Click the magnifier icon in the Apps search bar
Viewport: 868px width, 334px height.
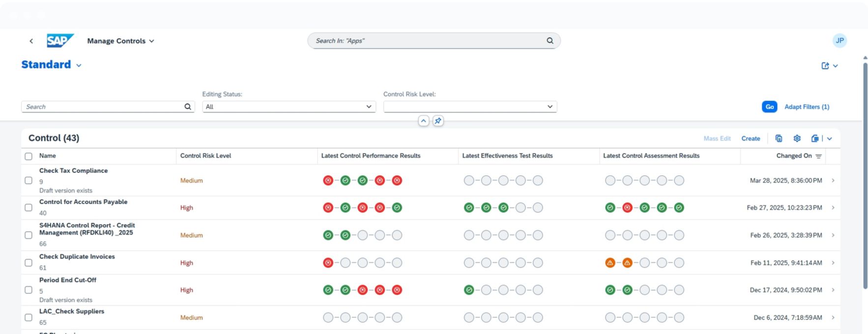tap(550, 41)
